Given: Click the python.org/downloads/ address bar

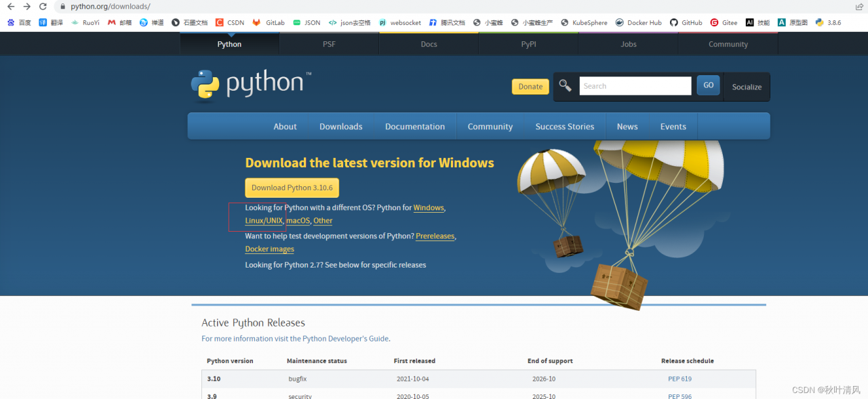Looking at the screenshot, I should tap(110, 7).
